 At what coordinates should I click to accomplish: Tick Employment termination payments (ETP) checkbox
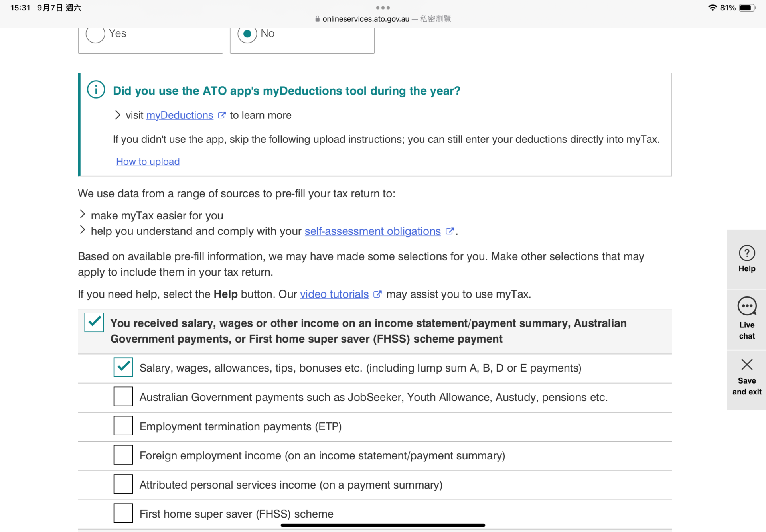click(123, 426)
